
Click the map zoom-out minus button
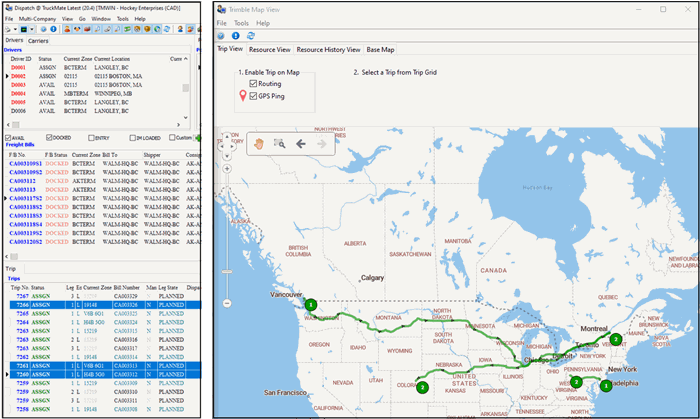[x=227, y=303]
